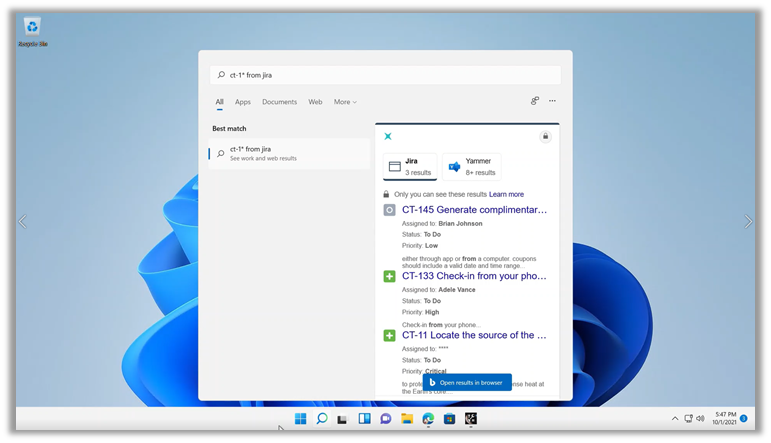771x443 pixels.
Task: Open Teams Chat from taskbar
Action: [x=386, y=418]
